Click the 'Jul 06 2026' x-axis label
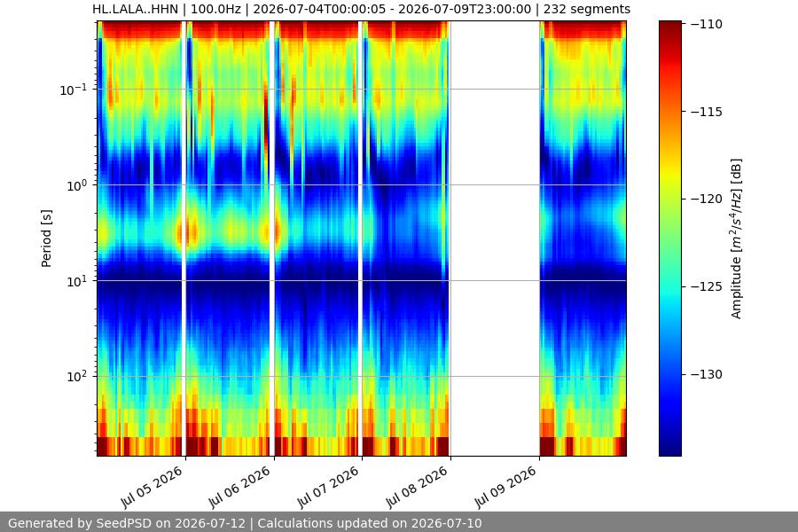The height and width of the screenshot is (532, 798). coord(239,487)
